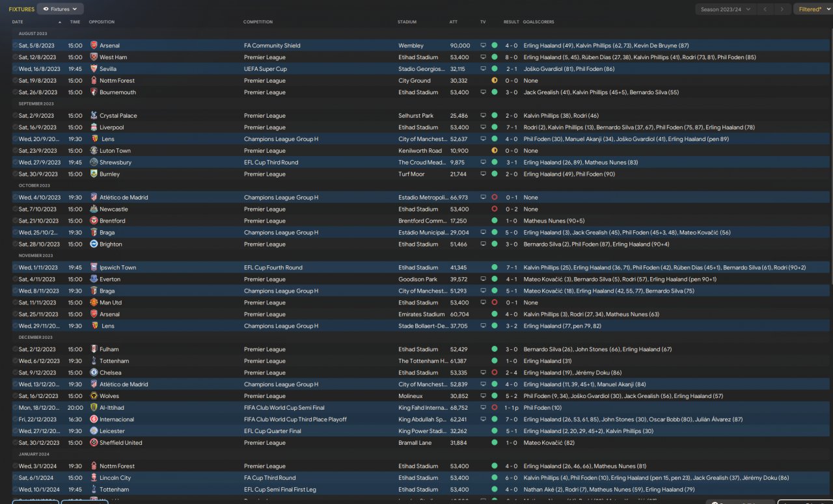Click the Man Utd club badge
The height and width of the screenshot is (504, 833).
click(94, 303)
